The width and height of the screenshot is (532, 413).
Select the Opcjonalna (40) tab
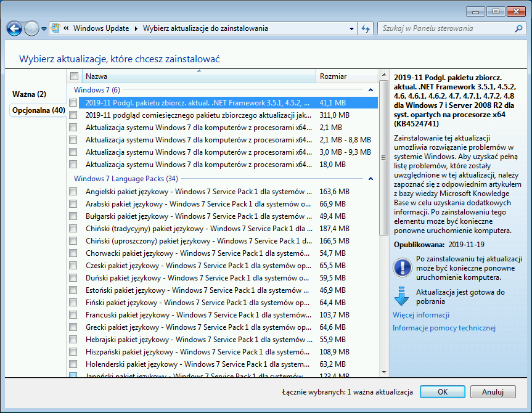click(39, 110)
